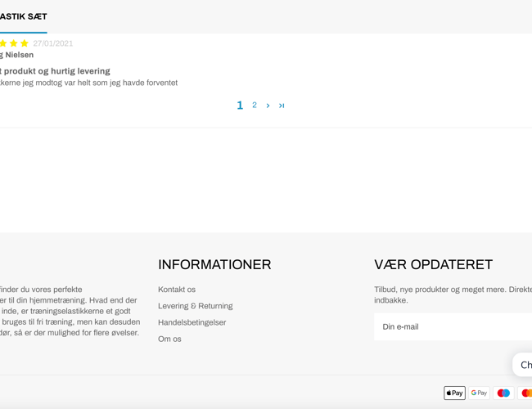
Task: Open the chat widget bubble
Action: point(524,365)
